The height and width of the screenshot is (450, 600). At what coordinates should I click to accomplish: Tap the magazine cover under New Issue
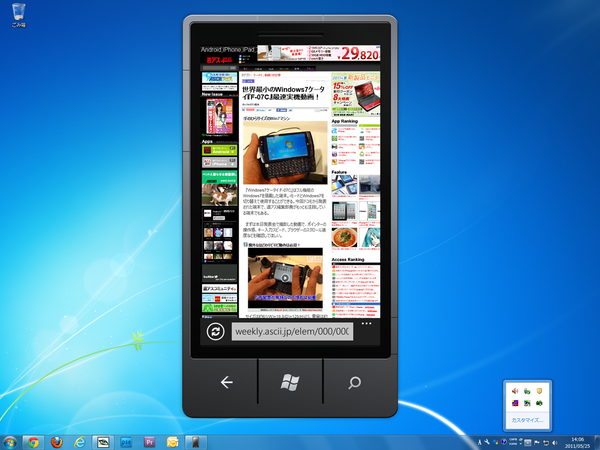coord(220,116)
